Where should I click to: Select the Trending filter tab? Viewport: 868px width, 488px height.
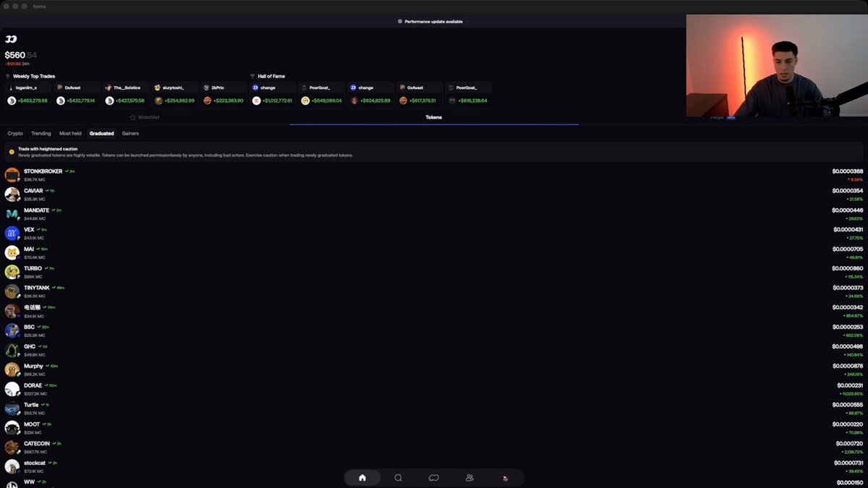point(41,134)
